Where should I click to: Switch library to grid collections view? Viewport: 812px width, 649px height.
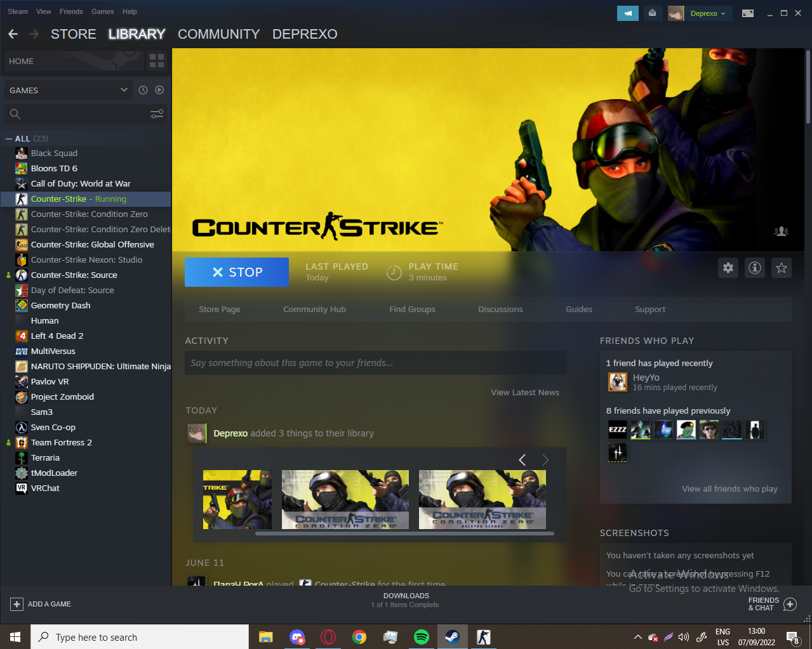click(x=156, y=61)
